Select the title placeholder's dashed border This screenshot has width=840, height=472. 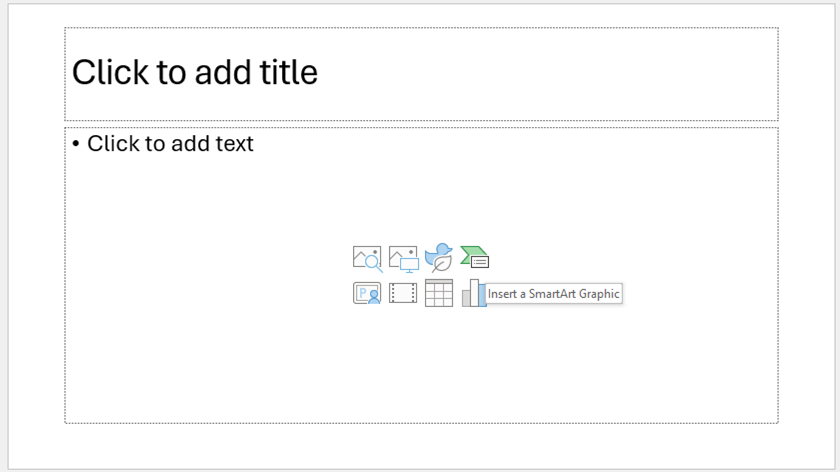(x=420, y=28)
